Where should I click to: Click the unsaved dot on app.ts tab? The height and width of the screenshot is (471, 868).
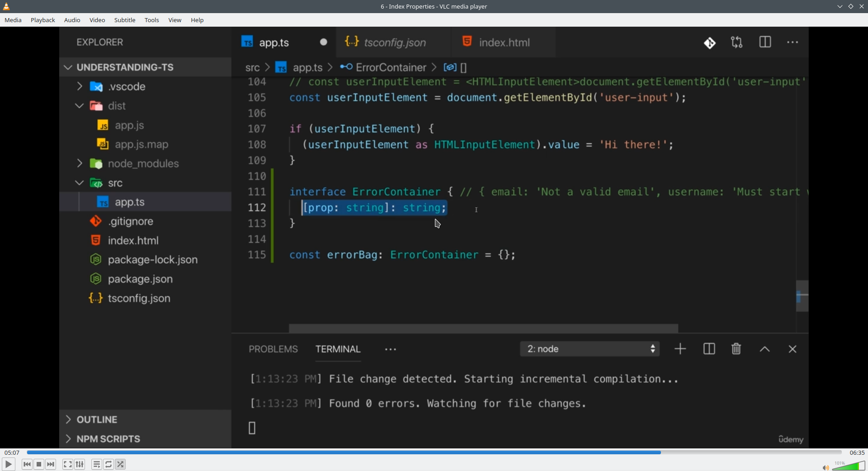tap(323, 42)
